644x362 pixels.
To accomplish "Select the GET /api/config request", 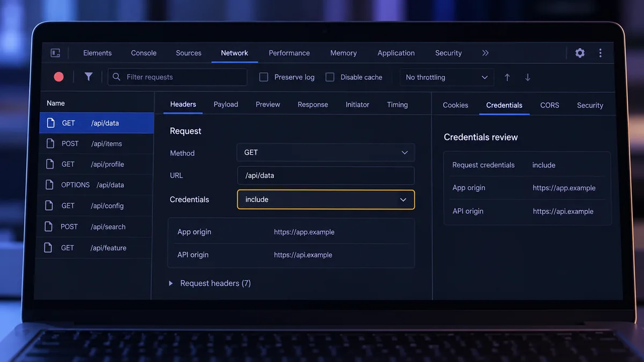I will click(96, 205).
